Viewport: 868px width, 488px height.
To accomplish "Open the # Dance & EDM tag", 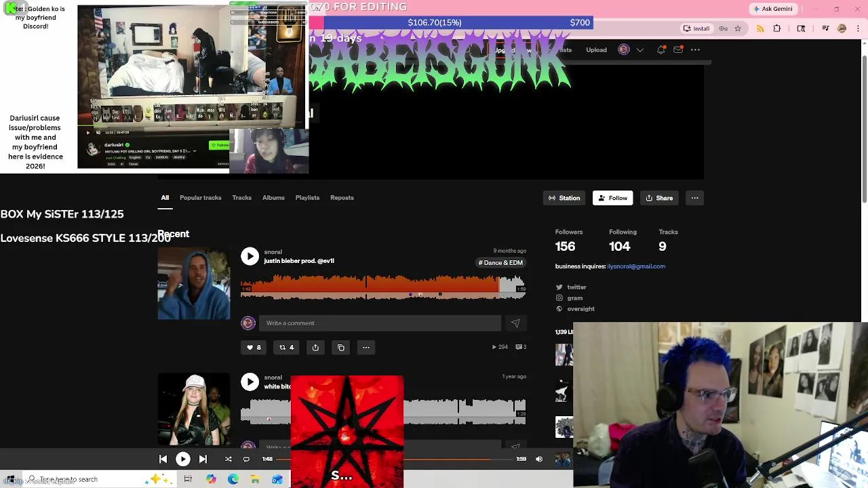I will tap(500, 263).
